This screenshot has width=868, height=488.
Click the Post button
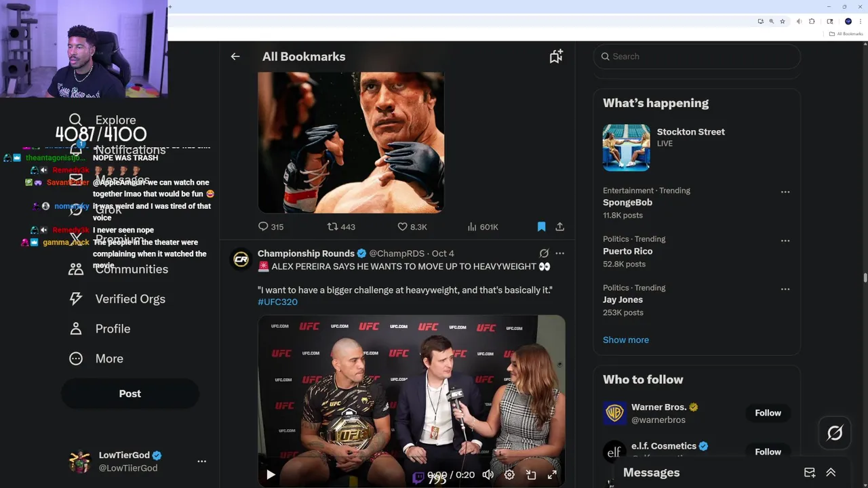(x=130, y=394)
